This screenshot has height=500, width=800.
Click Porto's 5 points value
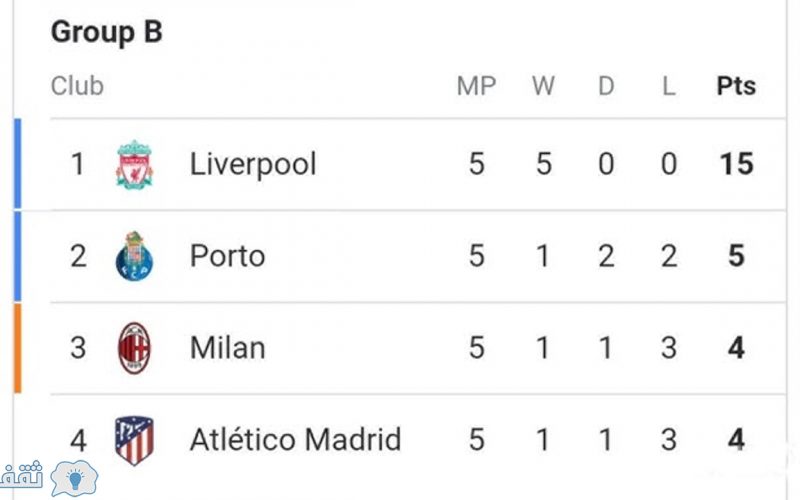tap(736, 256)
